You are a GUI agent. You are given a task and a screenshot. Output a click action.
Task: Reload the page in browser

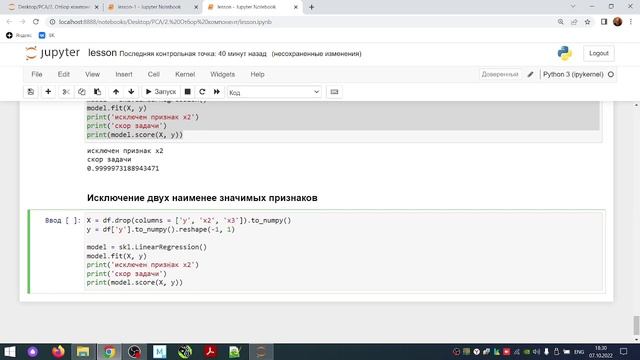36,22
